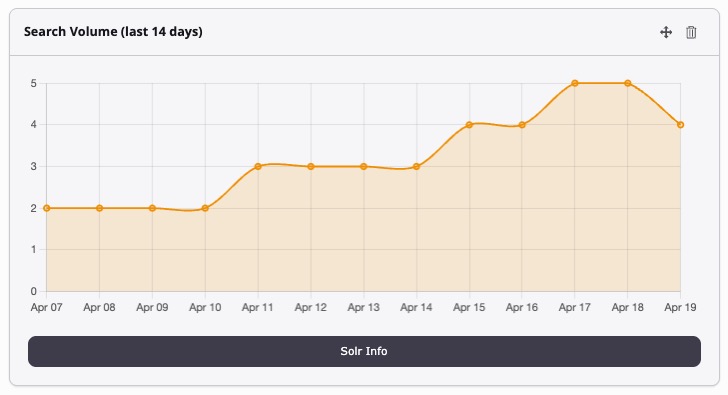
Task: Select the Apr 09 data point on chart
Action: (152, 208)
